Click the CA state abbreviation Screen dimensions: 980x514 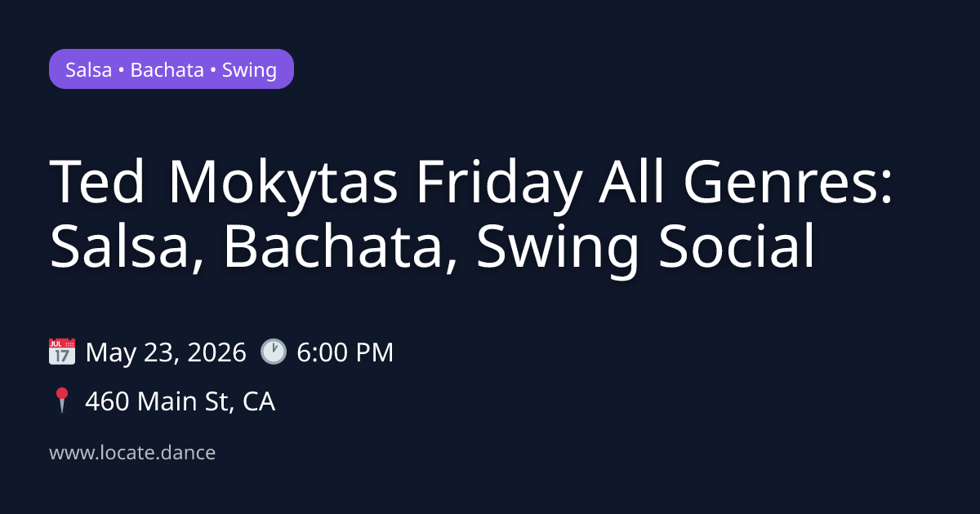[258, 401]
